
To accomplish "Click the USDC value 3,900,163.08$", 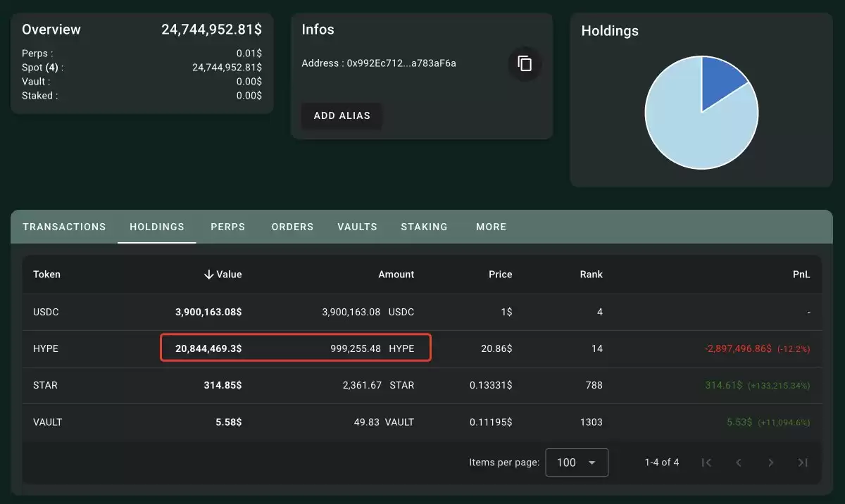I will point(208,312).
